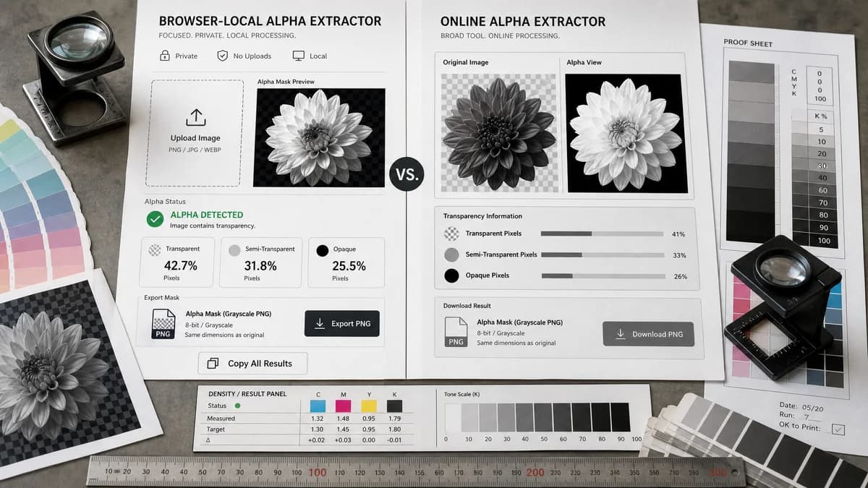Pick the lightest swatch in the Tone Scale strip
This screenshot has width=868, height=488.
coord(451,417)
